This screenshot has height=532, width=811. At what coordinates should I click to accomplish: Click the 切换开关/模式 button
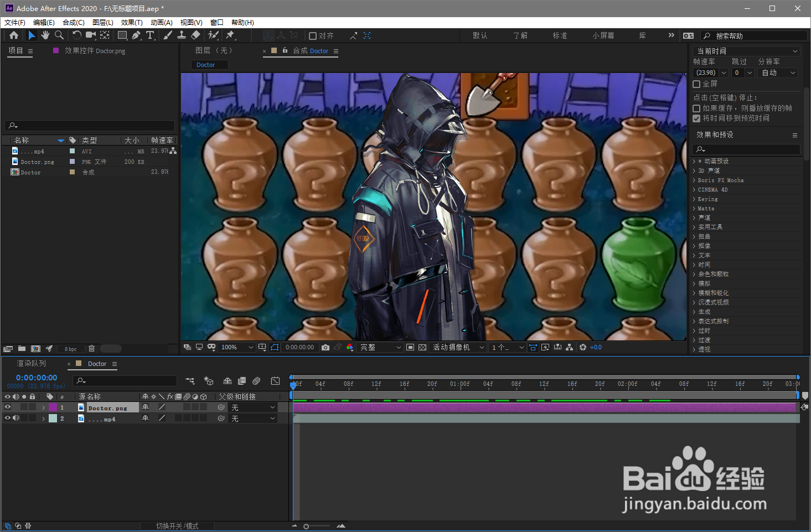(177, 526)
